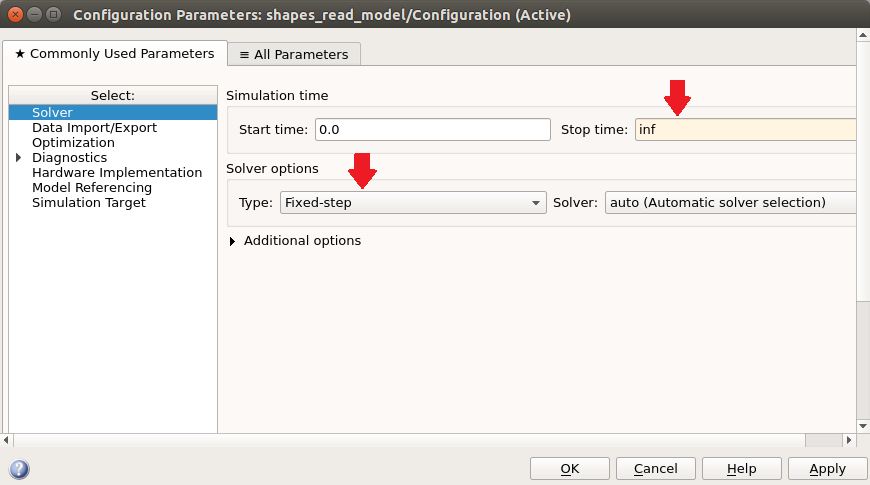Minimize the Configuration Parameters window
Viewport: 870px width, 485px height.
point(34,14)
